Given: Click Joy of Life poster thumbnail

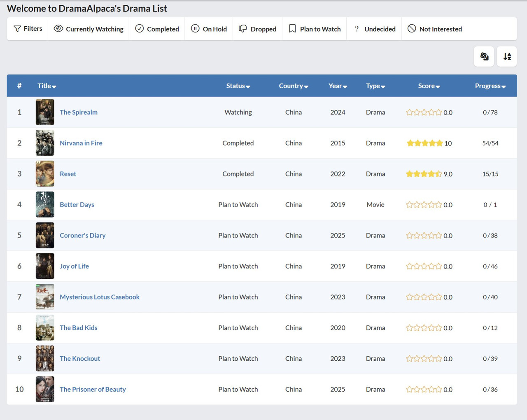Looking at the screenshot, I should click(45, 266).
